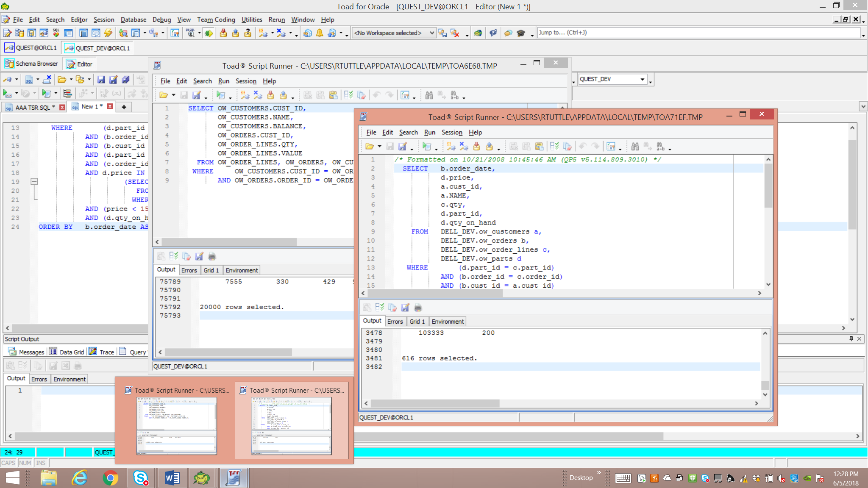This screenshot has width=868, height=488.
Task: Open Microsoft Word from taskbar
Action: 172,478
